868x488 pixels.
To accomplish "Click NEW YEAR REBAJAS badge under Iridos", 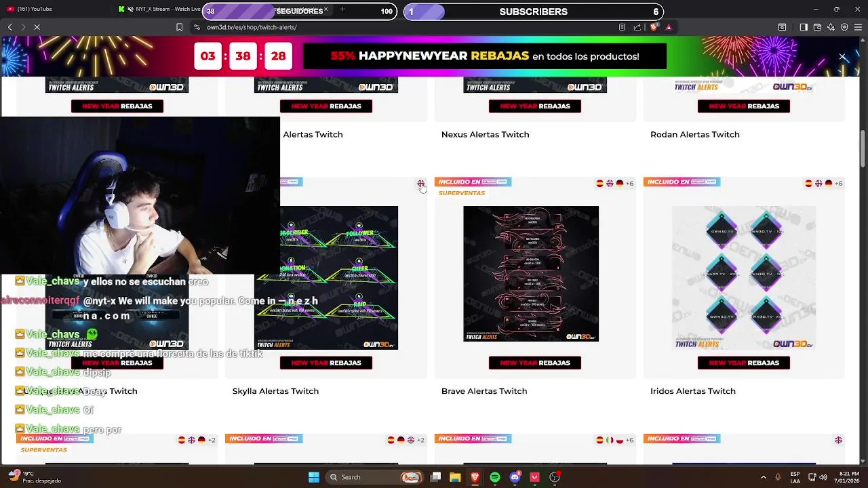I will coord(744,363).
